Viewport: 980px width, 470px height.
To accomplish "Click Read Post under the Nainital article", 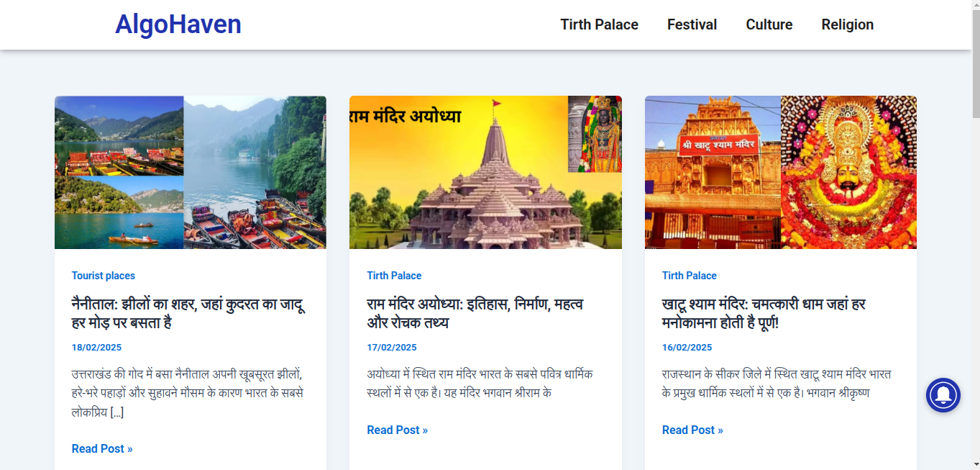I will point(102,448).
